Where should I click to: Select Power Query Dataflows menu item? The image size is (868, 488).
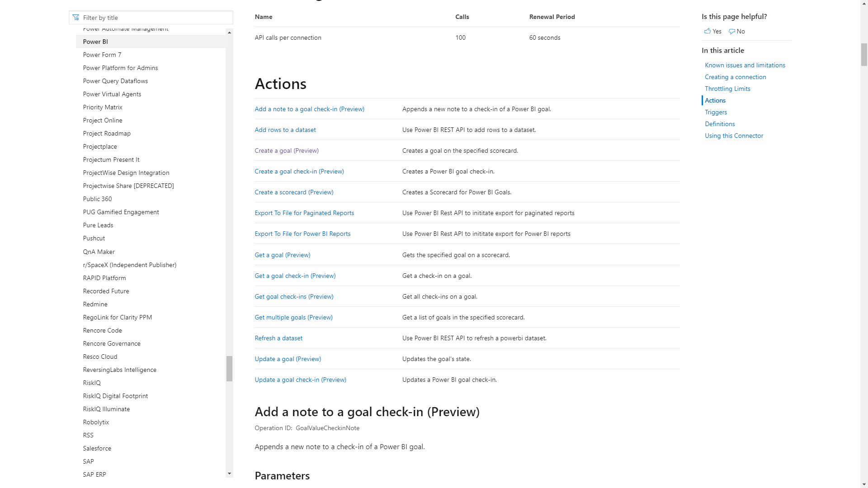coord(116,80)
